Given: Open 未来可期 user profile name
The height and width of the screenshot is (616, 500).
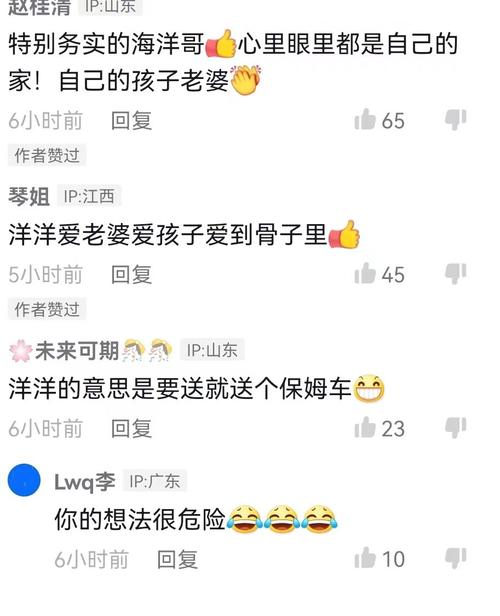Looking at the screenshot, I should (77, 350).
